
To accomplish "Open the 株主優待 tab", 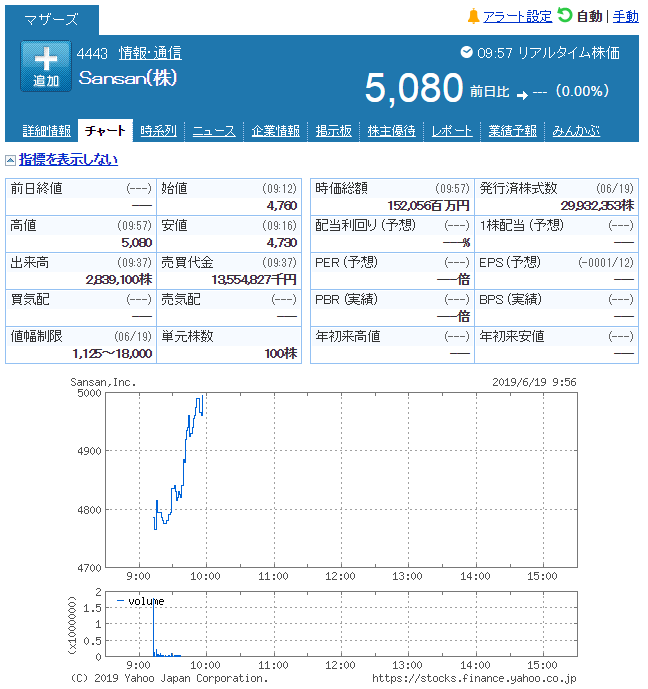I will [x=391, y=131].
